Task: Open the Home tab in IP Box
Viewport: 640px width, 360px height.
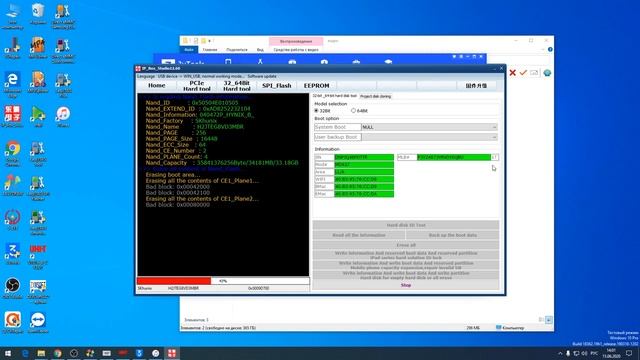Action: coord(156,85)
